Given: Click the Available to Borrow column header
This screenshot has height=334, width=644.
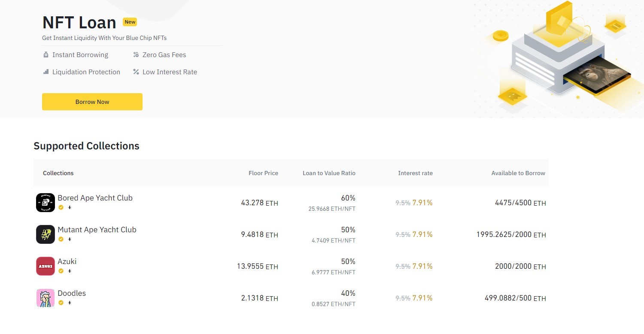Looking at the screenshot, I should pos(518,173).
